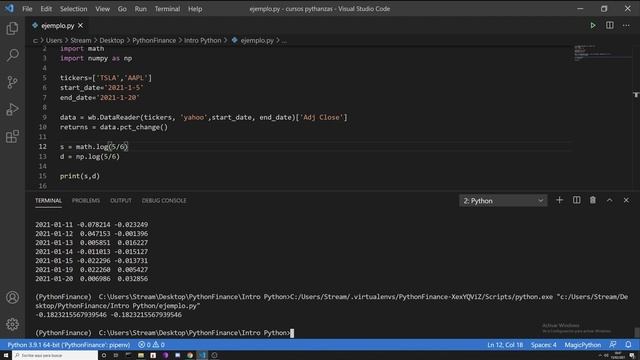Open Task View on the taskbar
This screenshot has height=360, width=640.
116,356
